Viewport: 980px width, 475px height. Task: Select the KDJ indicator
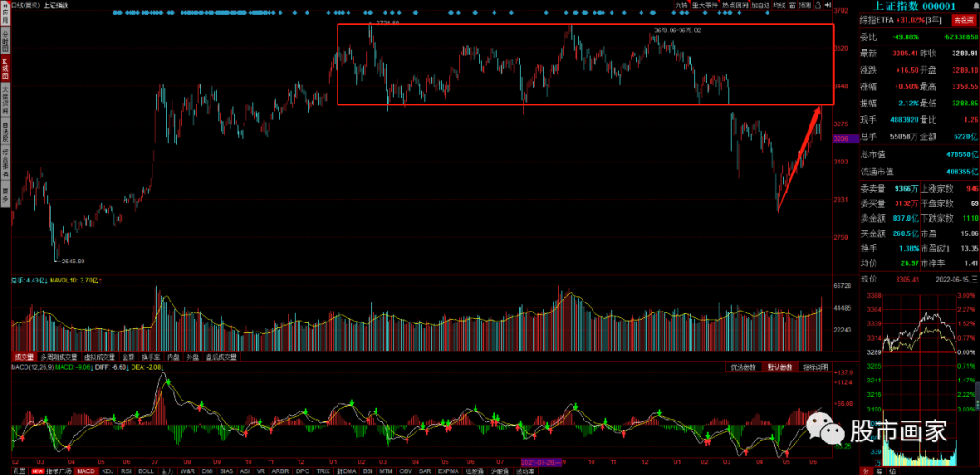108,470
